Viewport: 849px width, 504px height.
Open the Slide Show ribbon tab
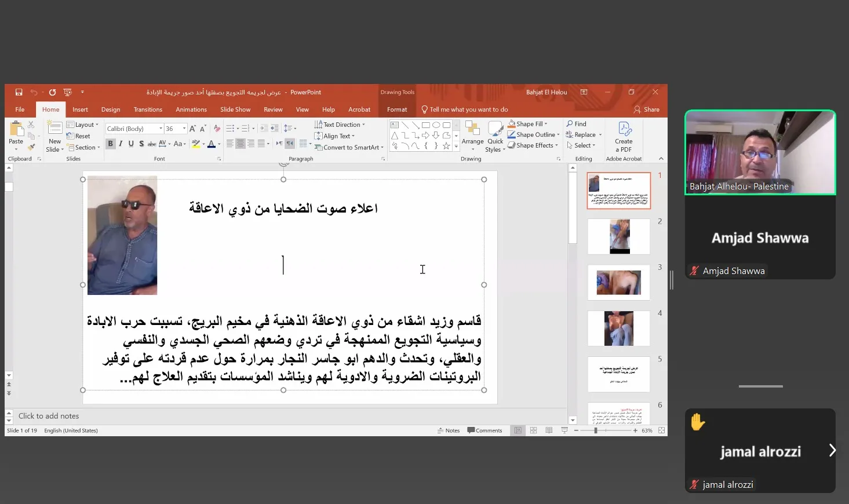pos(235,109)
